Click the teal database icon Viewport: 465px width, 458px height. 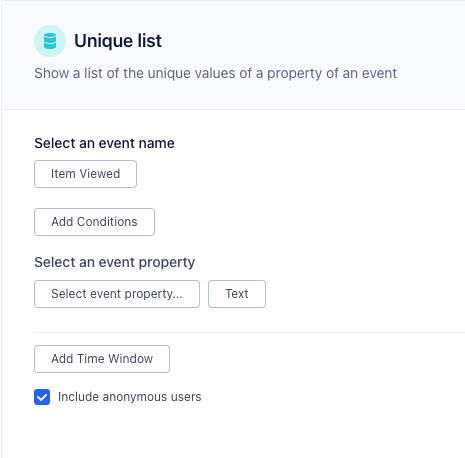tap(50, 41)
